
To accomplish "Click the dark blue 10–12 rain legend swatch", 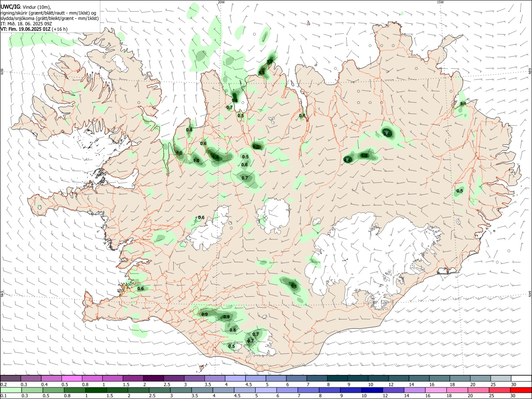I will [372, 390].
